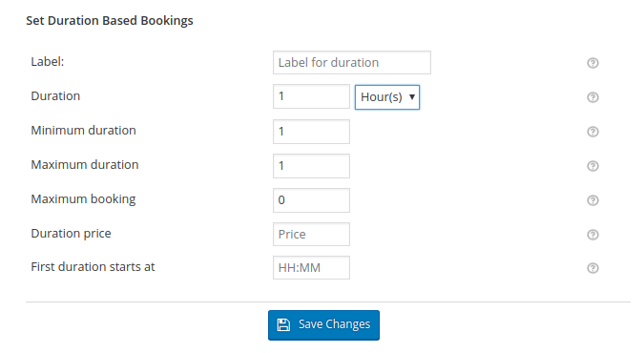This screenshot has width=644, height=353.
Task: Click the Hour(s) dropdown arrow
Action: (x=412, y=97)
